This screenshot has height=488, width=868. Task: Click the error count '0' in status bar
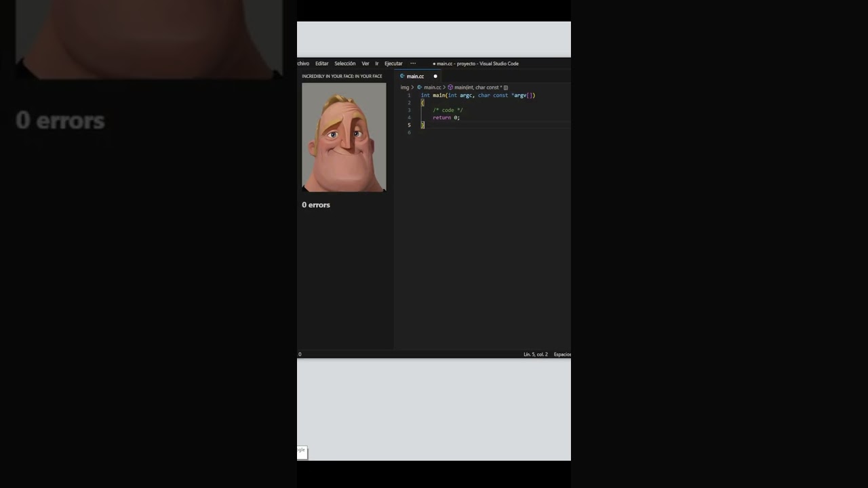(300, 354)
